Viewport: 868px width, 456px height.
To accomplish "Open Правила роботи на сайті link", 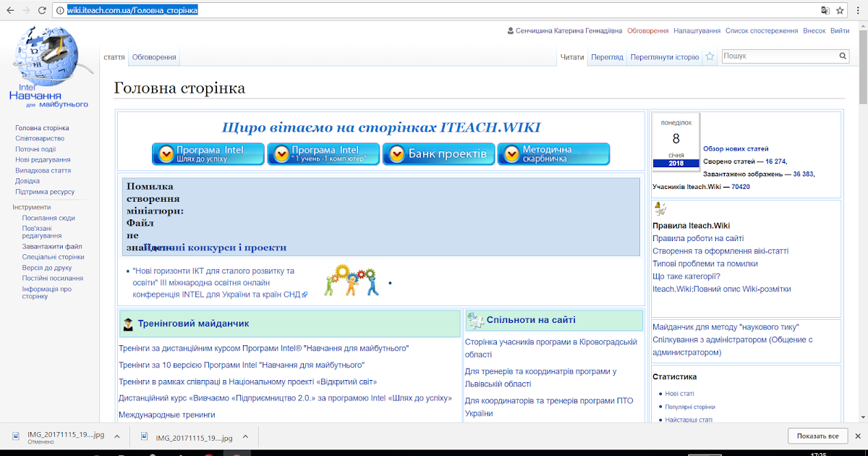I will (x=698, y=238).
